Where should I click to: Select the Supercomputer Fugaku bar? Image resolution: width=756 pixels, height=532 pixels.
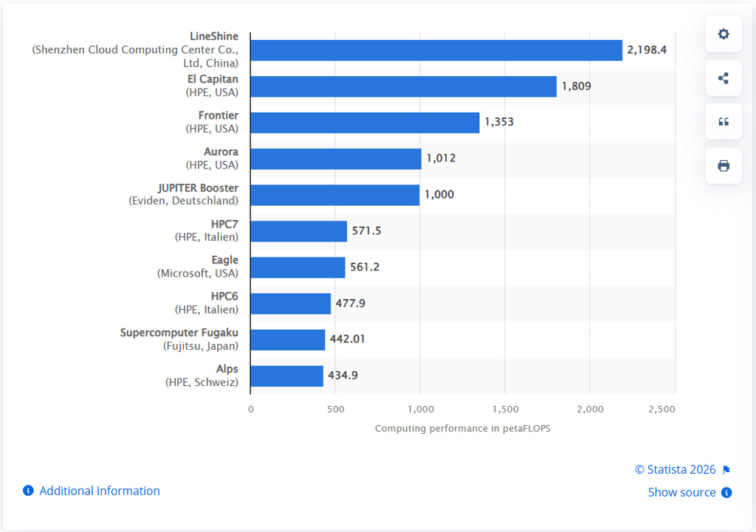click(288, 339)
